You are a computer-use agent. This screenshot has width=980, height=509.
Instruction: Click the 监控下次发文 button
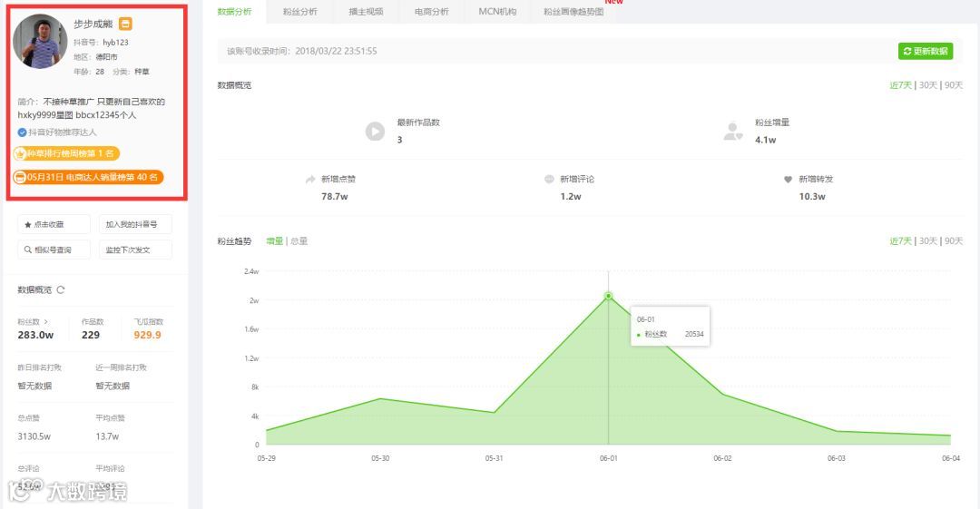point(135,250)
